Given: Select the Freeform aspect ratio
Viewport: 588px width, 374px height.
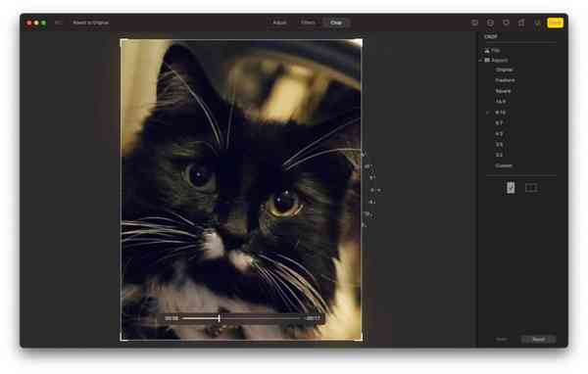Looking at the screenshot, I should coord(505,80).
